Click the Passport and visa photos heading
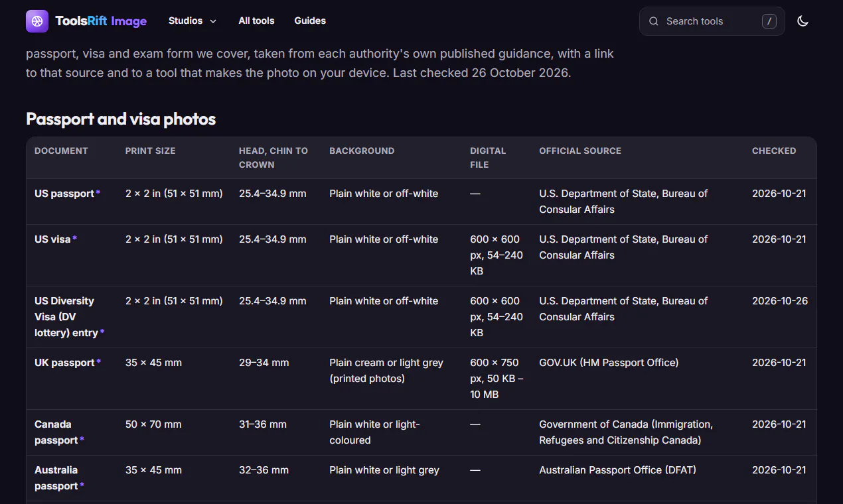 pyautogui.click(x=121, y=119)
